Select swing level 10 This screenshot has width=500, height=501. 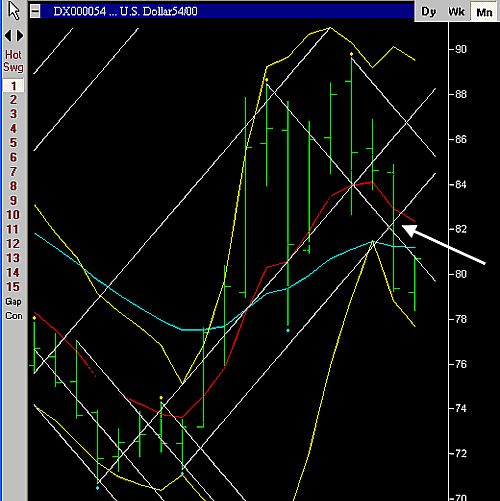13,215
